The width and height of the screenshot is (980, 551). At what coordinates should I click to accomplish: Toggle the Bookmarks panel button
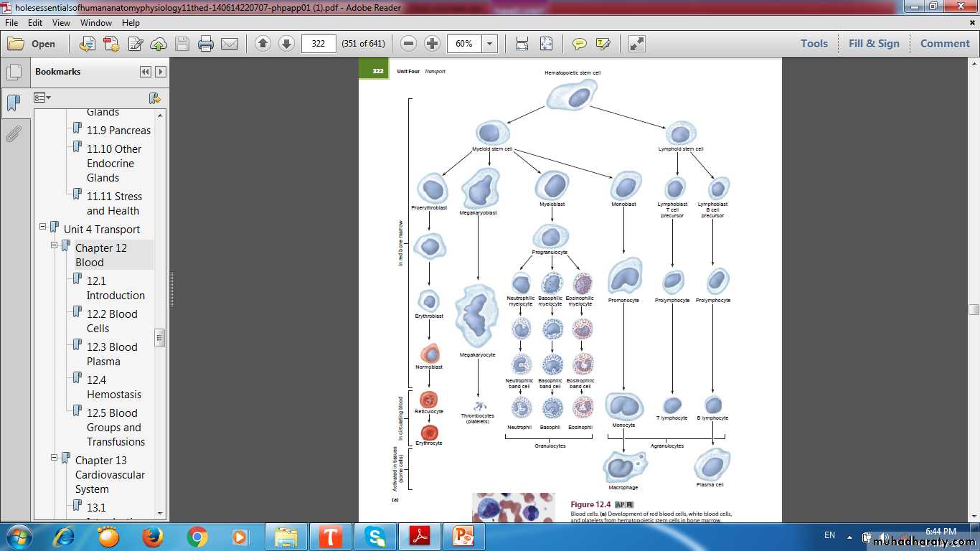(x=13, y=103)
